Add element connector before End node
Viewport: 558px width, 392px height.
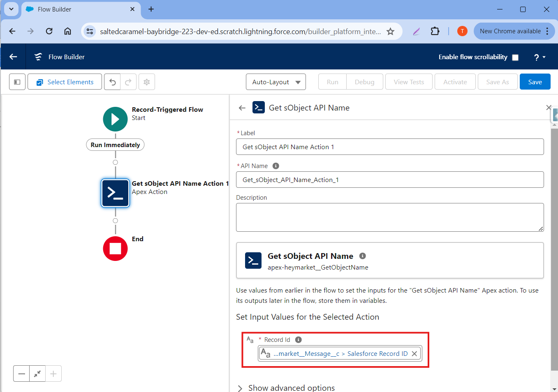tap(116, 221)
